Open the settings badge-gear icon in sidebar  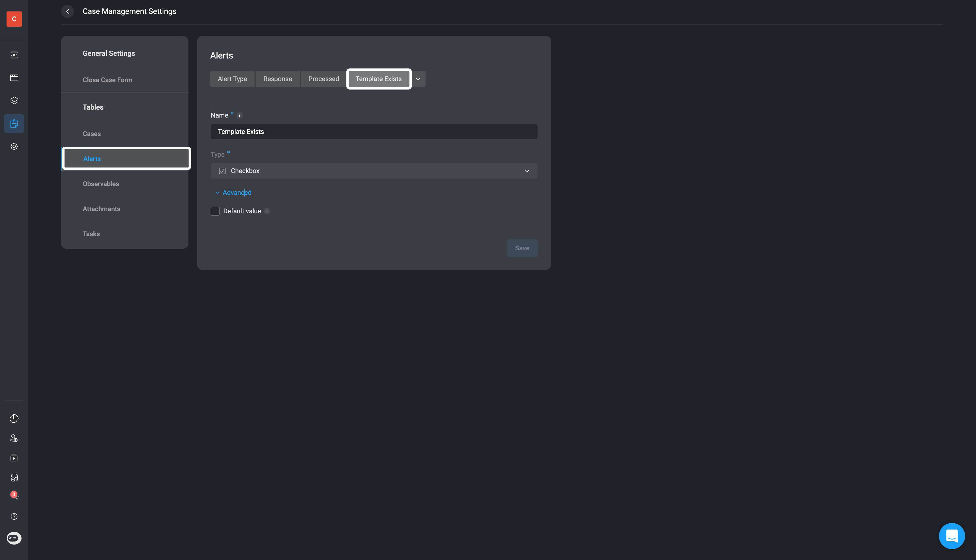(x=14, y=147)
